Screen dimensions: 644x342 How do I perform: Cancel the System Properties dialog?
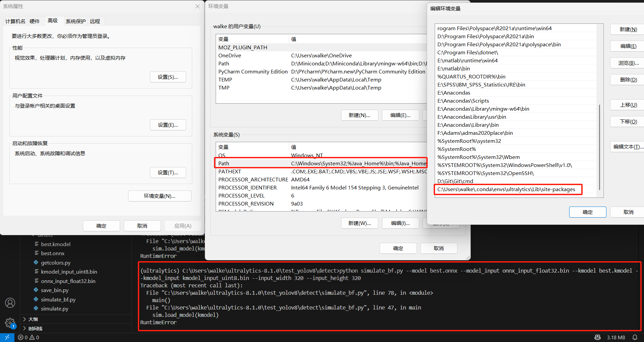point(142,226)
